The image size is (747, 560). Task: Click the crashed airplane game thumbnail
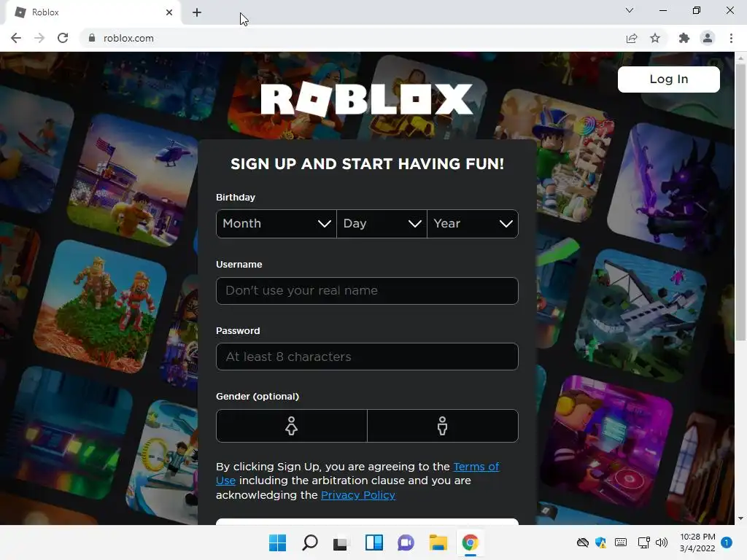640,316
